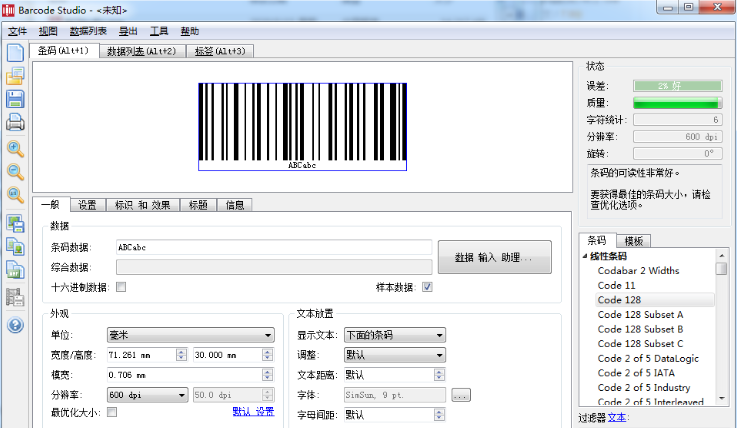Click the Barcode Studio app icon in title bar

tap(10, 9)
